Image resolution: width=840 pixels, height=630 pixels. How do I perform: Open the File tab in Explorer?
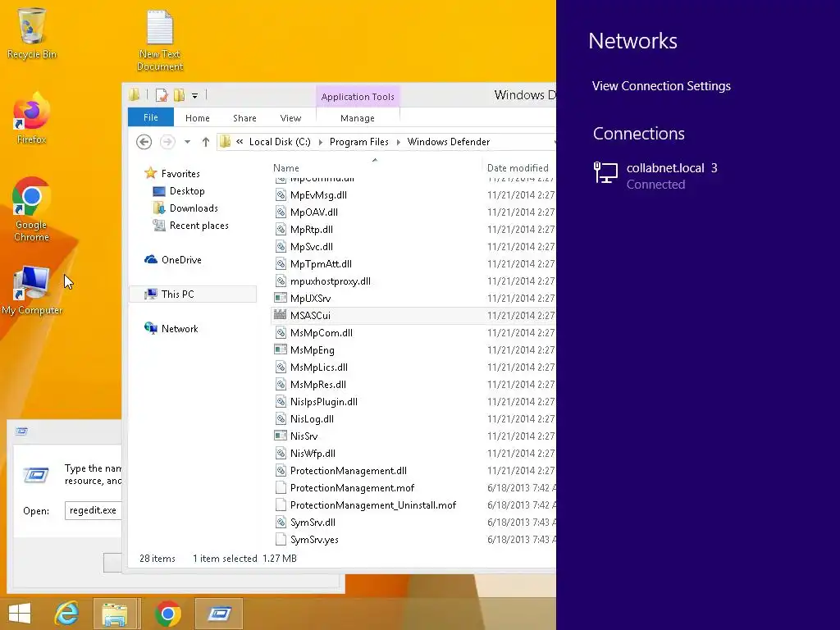point(151,117)
